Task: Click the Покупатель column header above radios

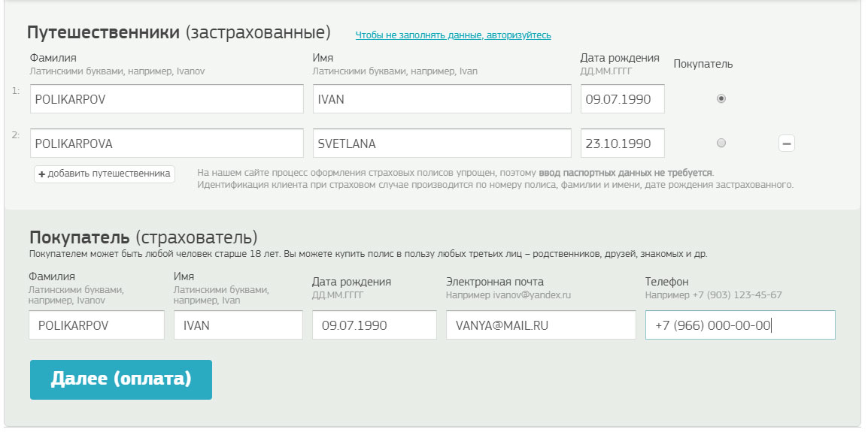Action: [703, 64]
